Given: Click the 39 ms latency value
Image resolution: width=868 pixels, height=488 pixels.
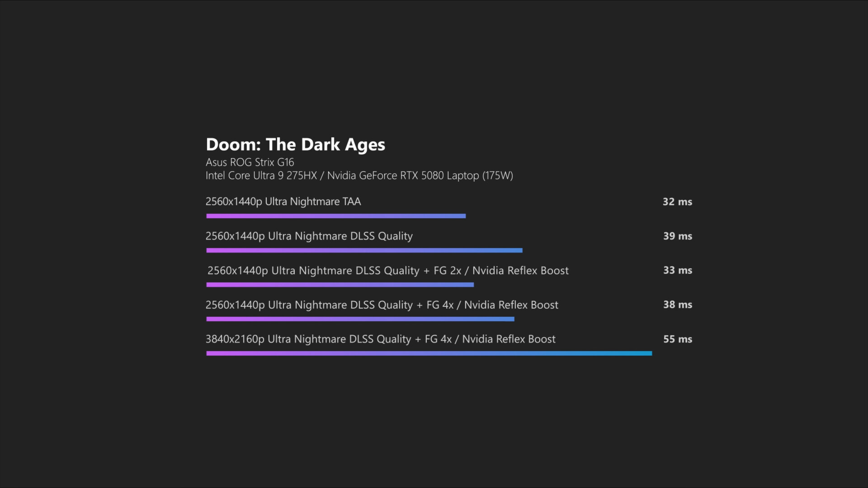Looking at the screenshot, I should [677, 236].
